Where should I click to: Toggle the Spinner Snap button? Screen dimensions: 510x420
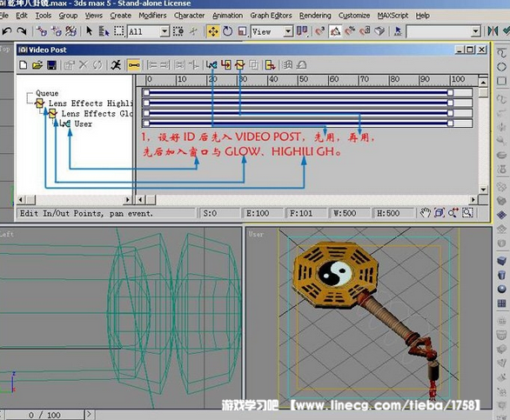pyautogui.click(x=365, y=31)
